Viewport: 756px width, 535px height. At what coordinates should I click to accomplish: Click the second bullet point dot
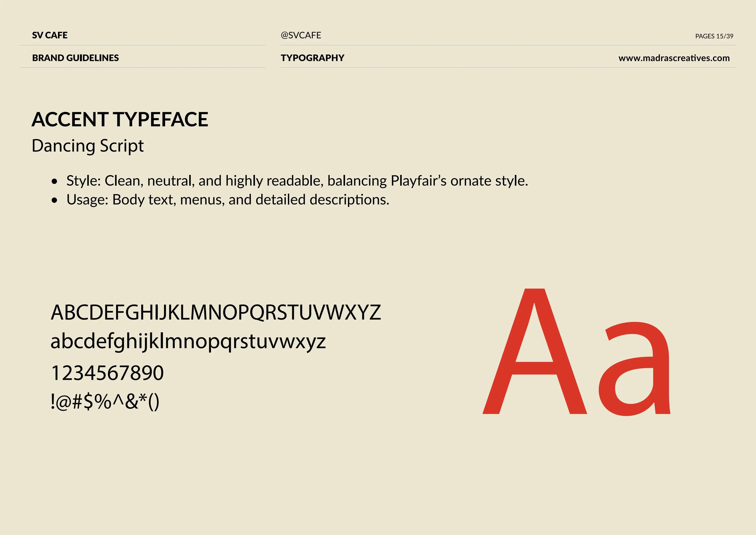point(54,200)
